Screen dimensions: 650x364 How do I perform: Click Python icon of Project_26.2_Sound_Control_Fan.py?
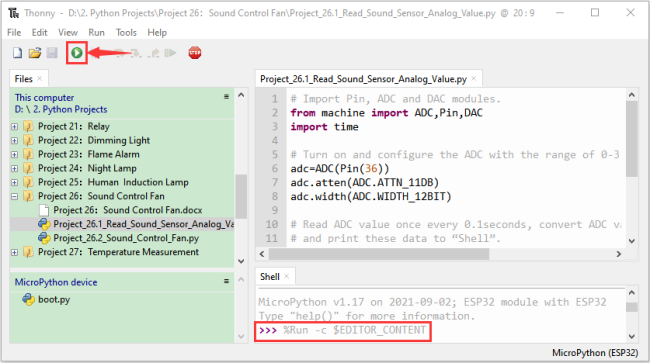coord(44,238)
